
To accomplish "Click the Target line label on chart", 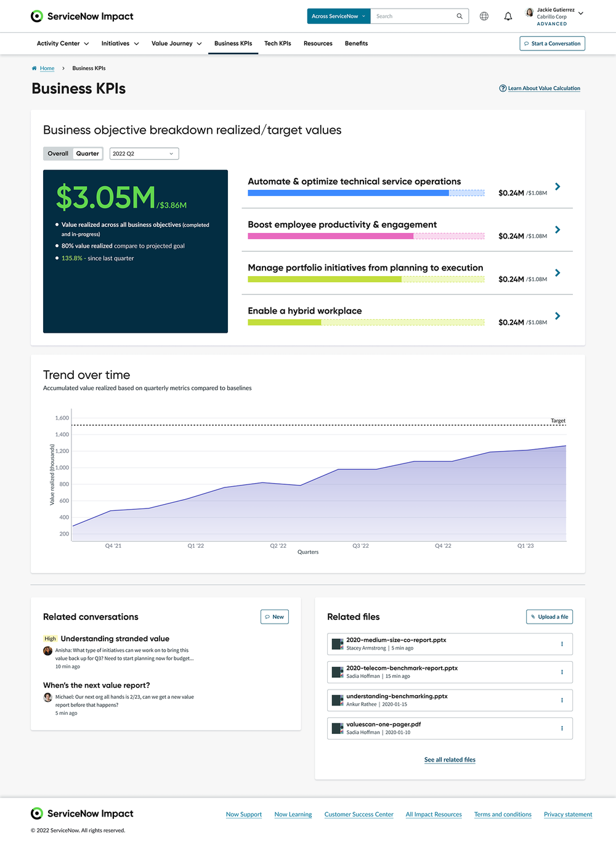I will (x=558, y=421).
